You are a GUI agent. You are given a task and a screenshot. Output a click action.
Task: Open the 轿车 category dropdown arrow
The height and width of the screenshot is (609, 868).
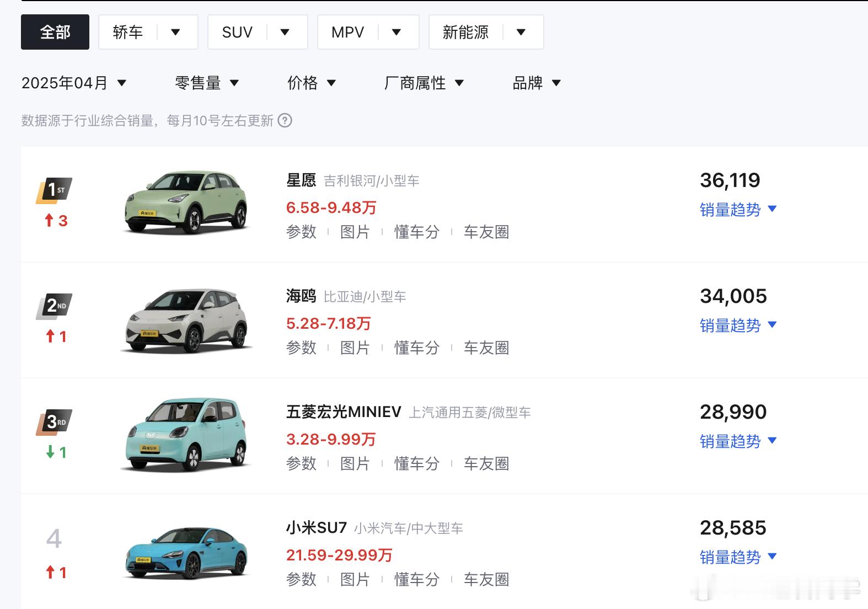tap(175, 32)
